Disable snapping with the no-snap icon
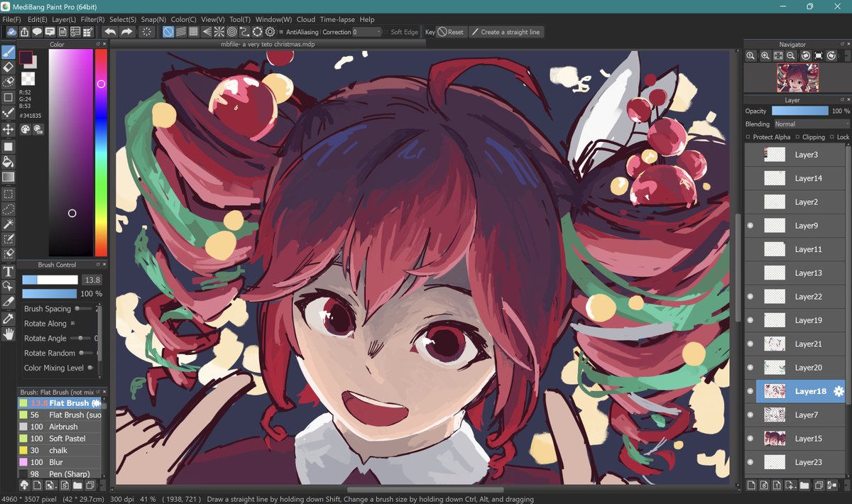The height and width of the screenshot is (504, 852). pos(168,32)
